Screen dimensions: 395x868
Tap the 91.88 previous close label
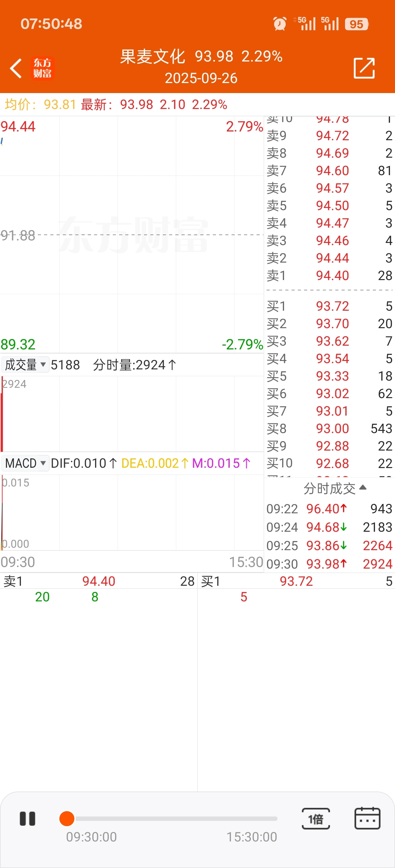(18, 235)
